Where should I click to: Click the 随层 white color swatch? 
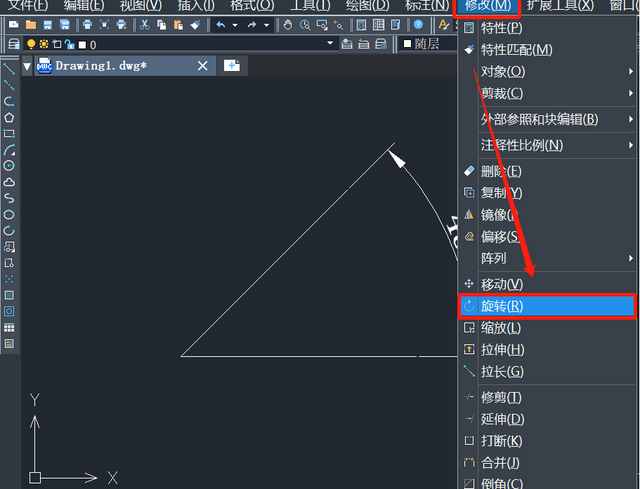click(407, 43)
